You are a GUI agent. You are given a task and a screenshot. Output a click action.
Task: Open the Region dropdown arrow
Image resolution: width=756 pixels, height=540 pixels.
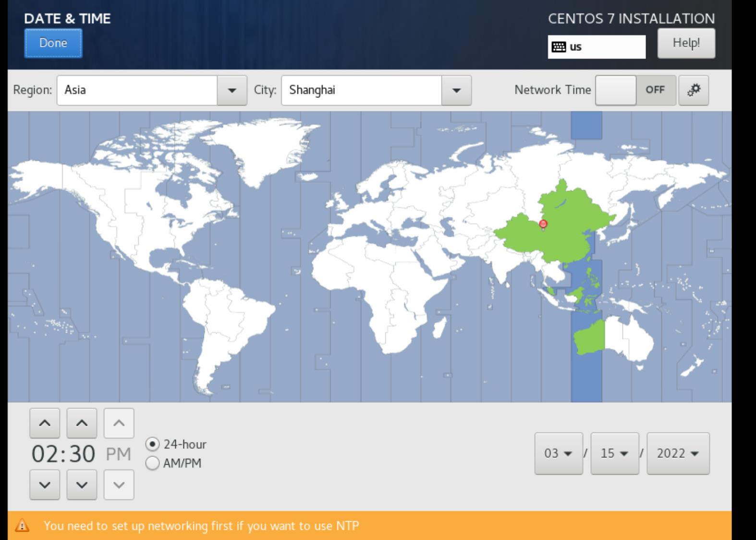(232, 90)
